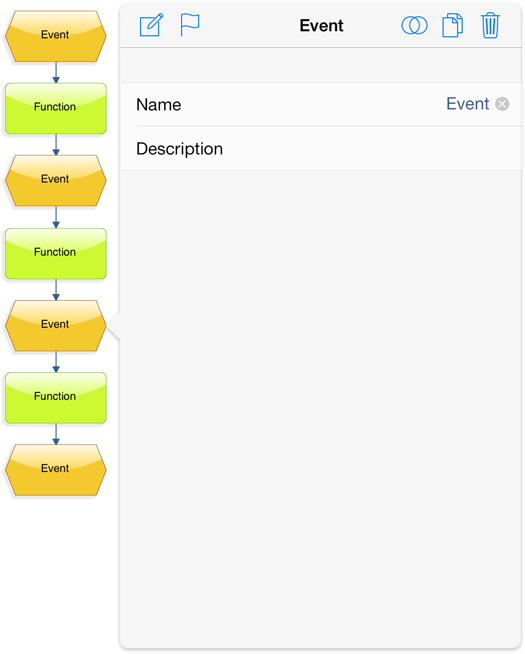Delete the event with the trash icon

490,25
